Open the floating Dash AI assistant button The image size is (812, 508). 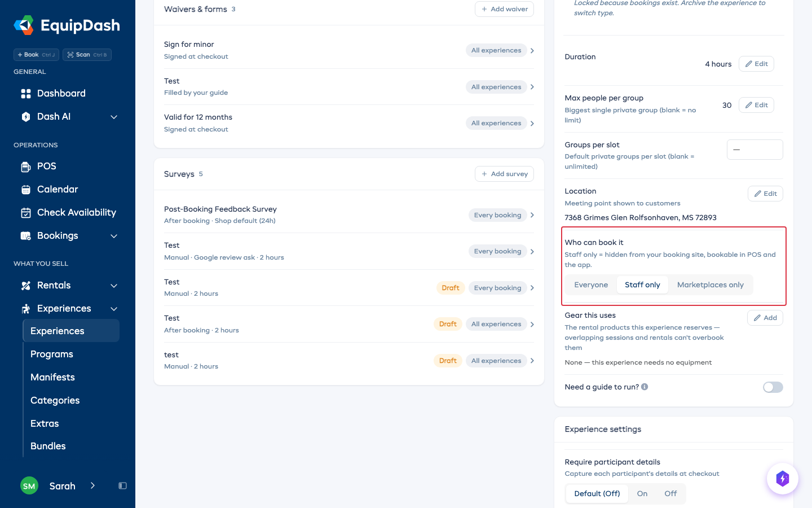[x=783, y=479]
